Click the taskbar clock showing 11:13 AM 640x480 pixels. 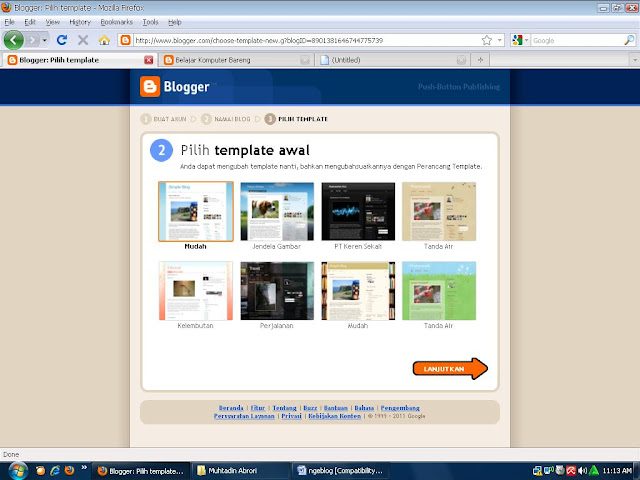click(617, 471)
